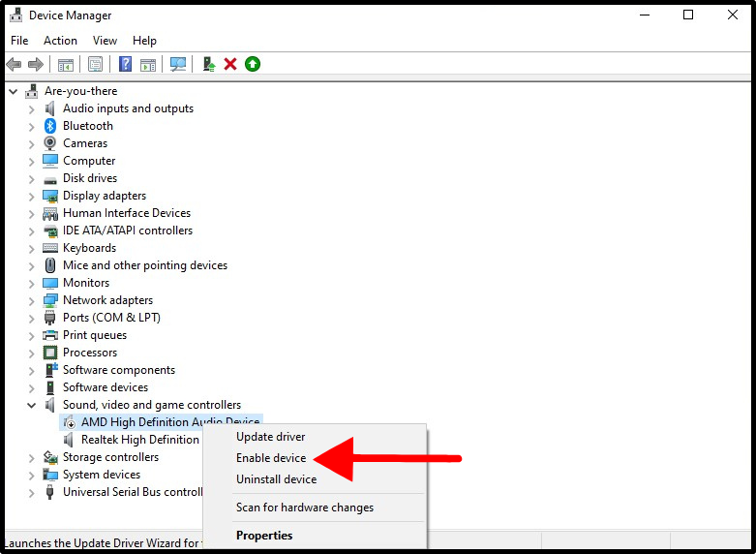
Task: Click the Universal Serial Bus icon
Action: point(49,492)
